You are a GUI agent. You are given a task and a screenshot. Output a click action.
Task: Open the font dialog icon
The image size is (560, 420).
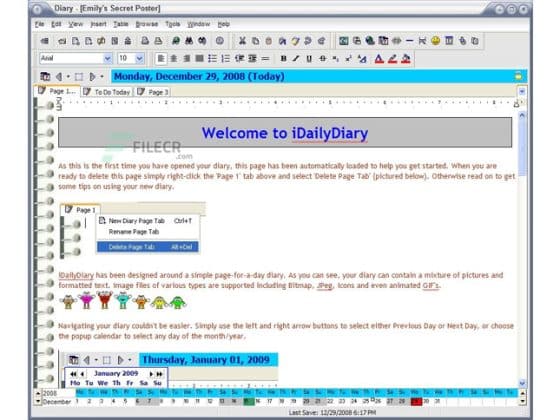(362, 59)
